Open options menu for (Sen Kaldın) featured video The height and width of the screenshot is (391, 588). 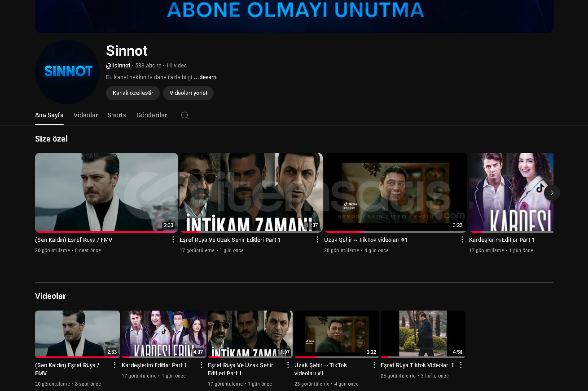point(173,240)
